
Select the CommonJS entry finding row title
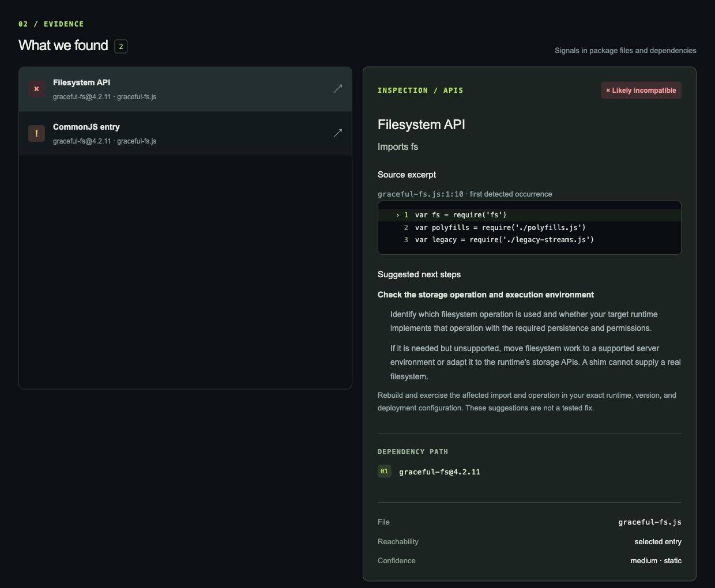tap(86, 127)
